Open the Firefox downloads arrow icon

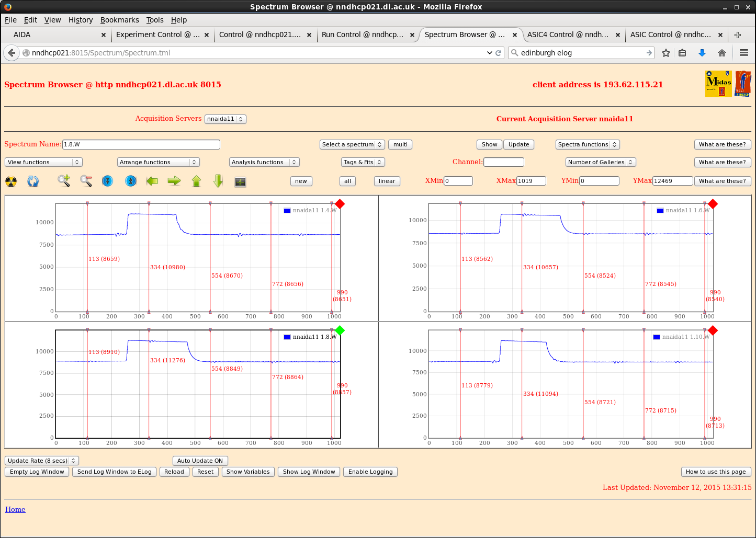[702, 53]
